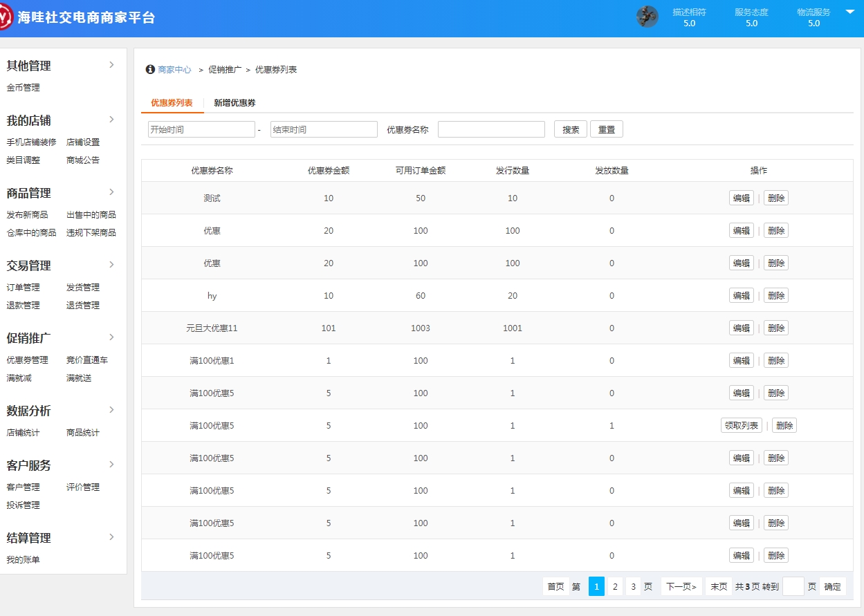Open 领取列表 for issued coupon
Viewport: 864px width, 616px height.
[x=742, y=425]
